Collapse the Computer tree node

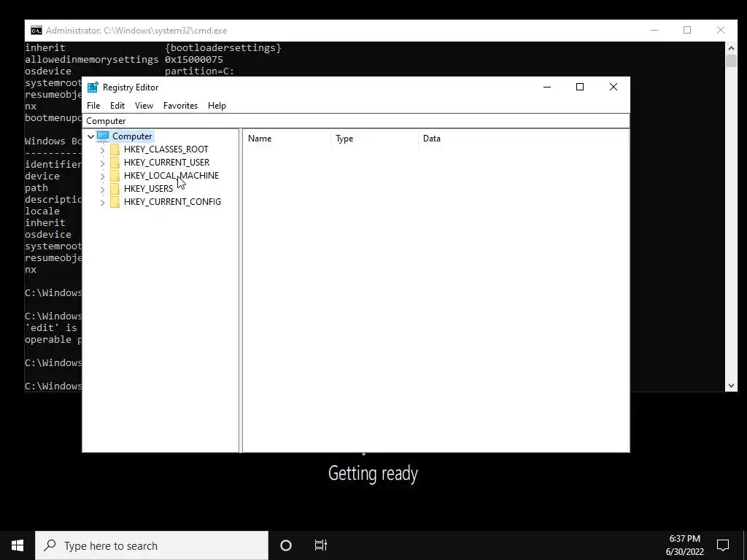click(x=90, y=136)
